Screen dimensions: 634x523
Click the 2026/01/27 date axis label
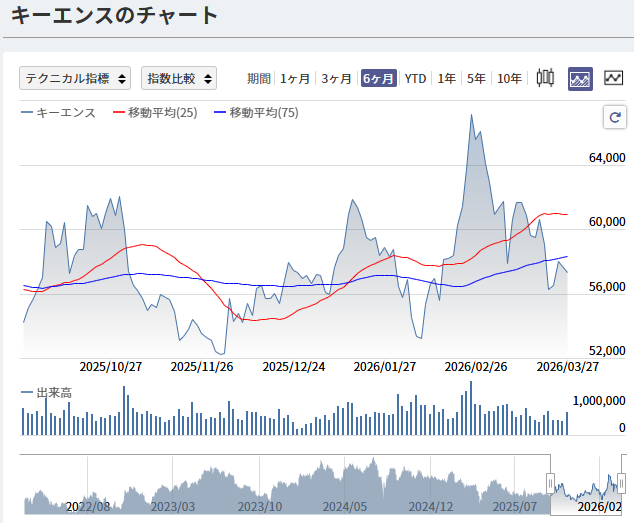click(x=385, y=366)
